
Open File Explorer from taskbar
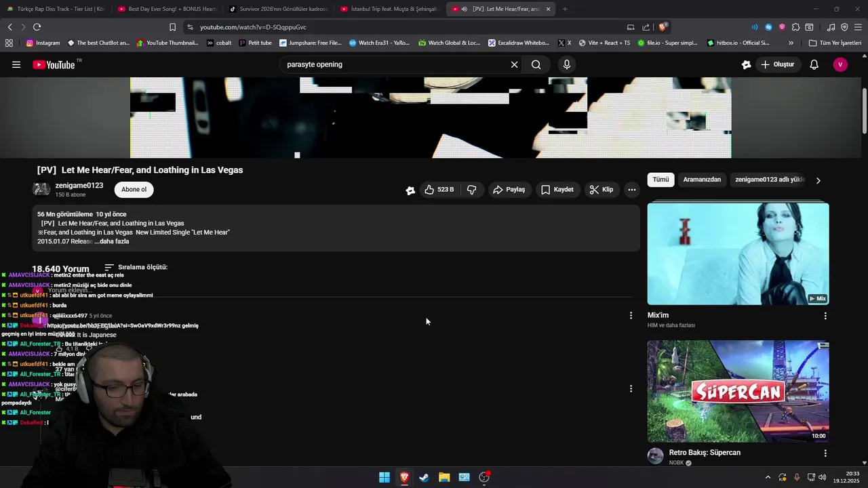pyautogui.click(x=444, y=477)
